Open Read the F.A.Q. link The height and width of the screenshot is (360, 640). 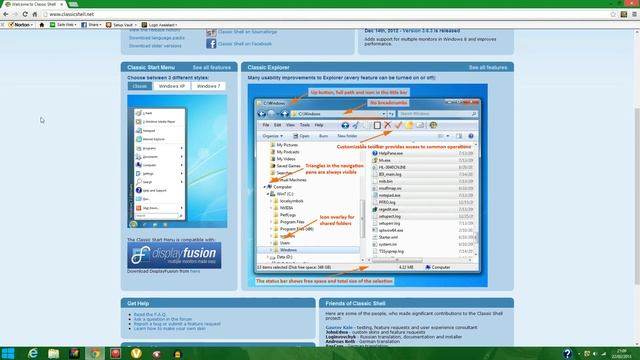tap(150, 315)
